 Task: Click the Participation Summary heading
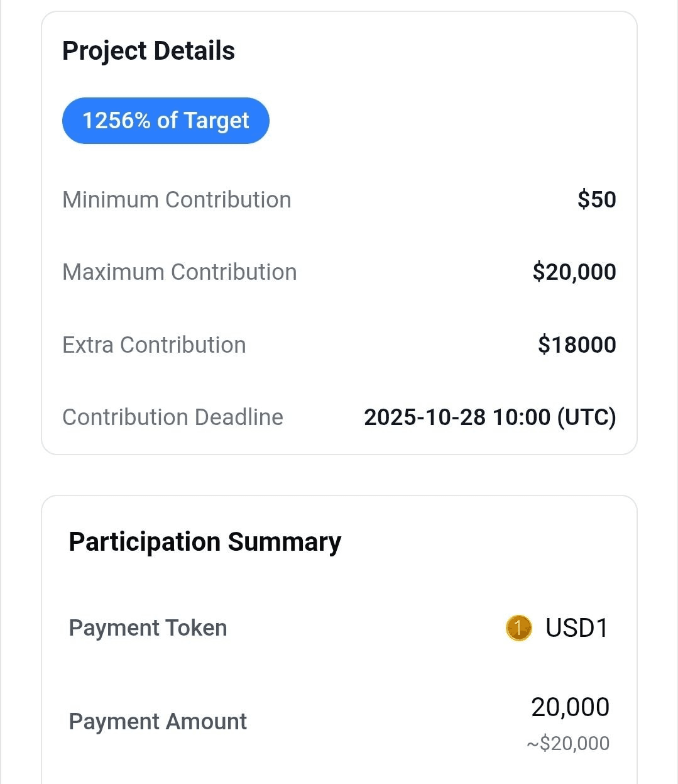click(x=205, y=542)
